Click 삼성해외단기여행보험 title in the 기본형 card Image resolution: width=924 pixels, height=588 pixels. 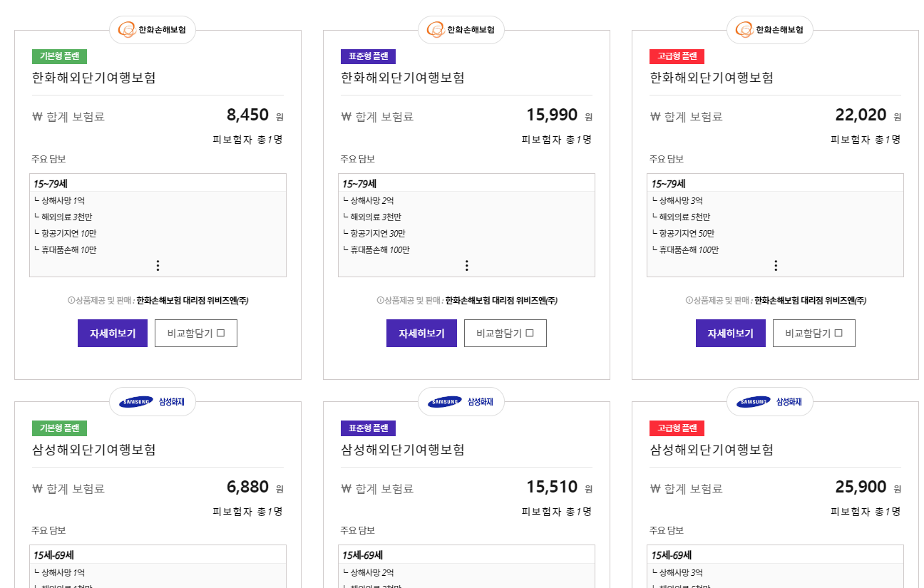click(x=94, y=450)
